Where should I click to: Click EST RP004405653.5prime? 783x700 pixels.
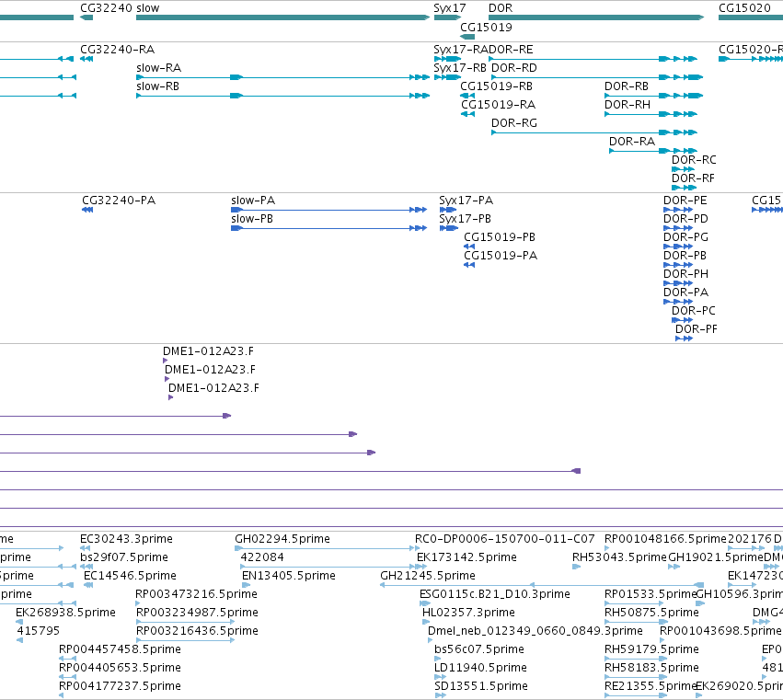pos(67,678)
